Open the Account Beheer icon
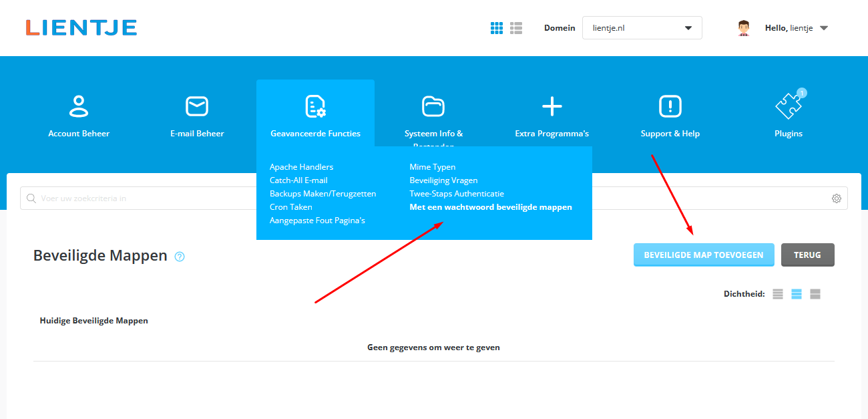 click(79, 106)
